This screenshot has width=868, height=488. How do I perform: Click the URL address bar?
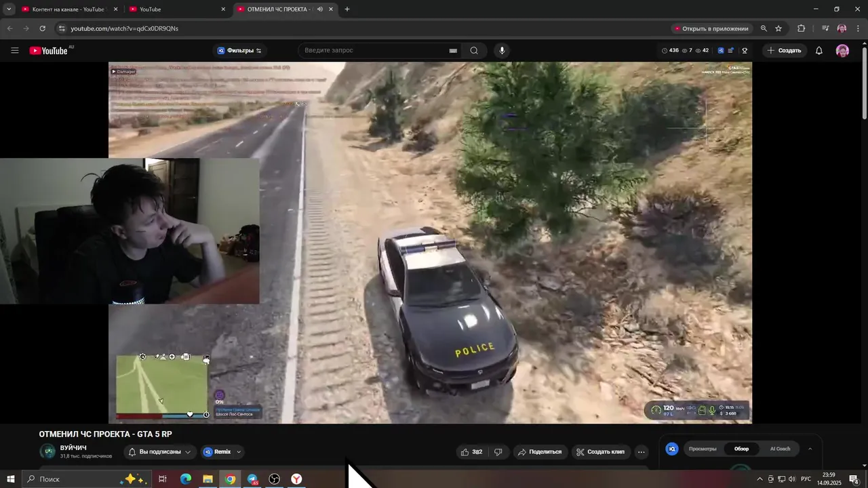366,28
